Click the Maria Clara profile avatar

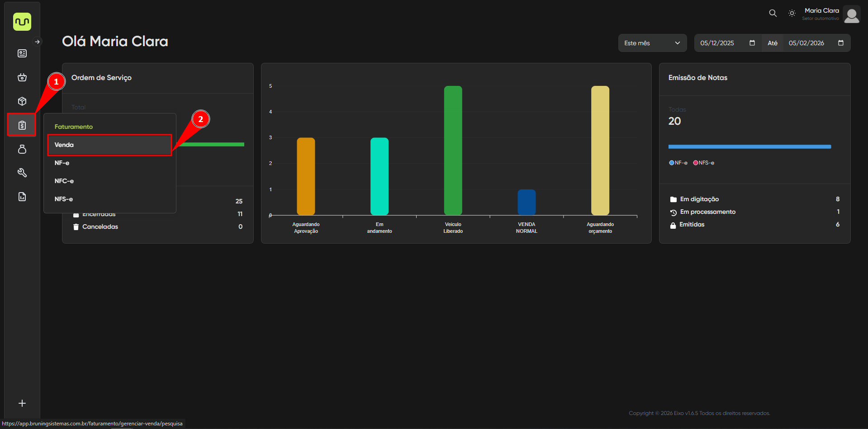(x=852, y=14)
